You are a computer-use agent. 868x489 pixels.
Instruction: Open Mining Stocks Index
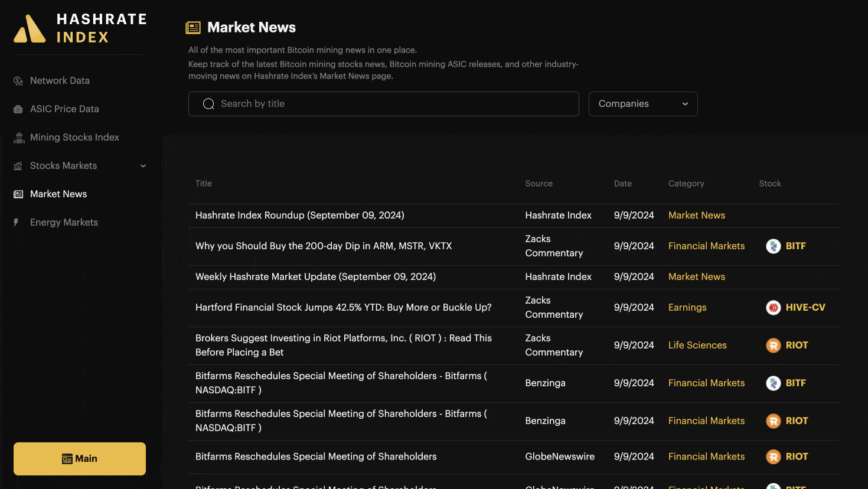[74, 138]
